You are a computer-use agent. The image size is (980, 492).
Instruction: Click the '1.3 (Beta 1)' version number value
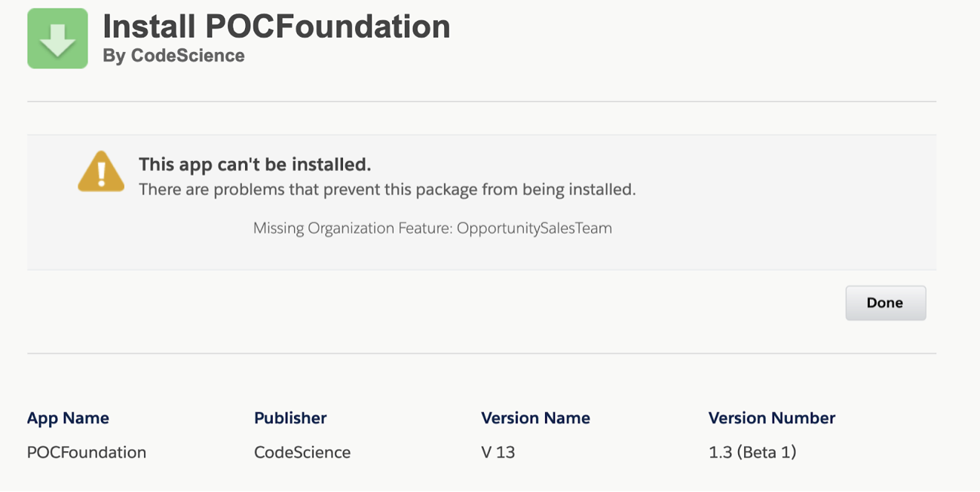coord(752,452)
